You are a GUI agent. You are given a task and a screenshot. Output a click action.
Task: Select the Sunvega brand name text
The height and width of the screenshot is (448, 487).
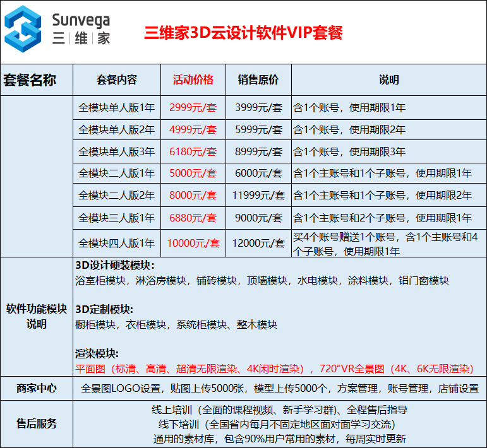(x=81, y=21)
